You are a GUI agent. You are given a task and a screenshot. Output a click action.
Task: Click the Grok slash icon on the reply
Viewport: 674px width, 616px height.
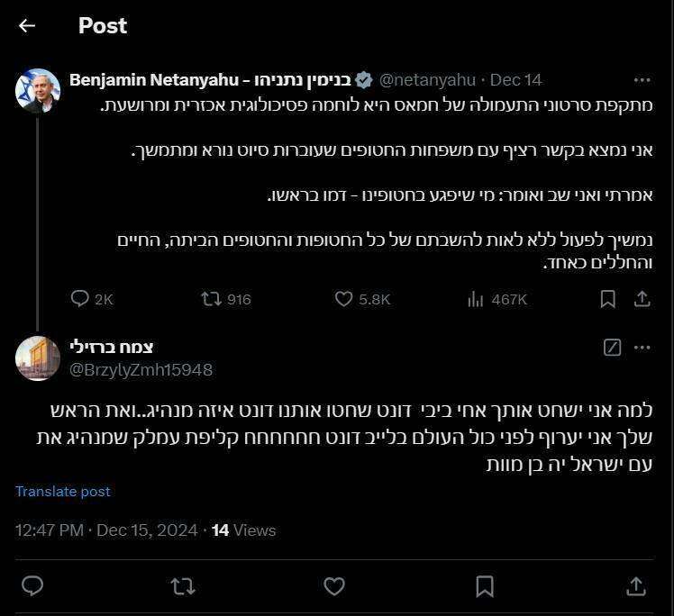coord(612,347)
